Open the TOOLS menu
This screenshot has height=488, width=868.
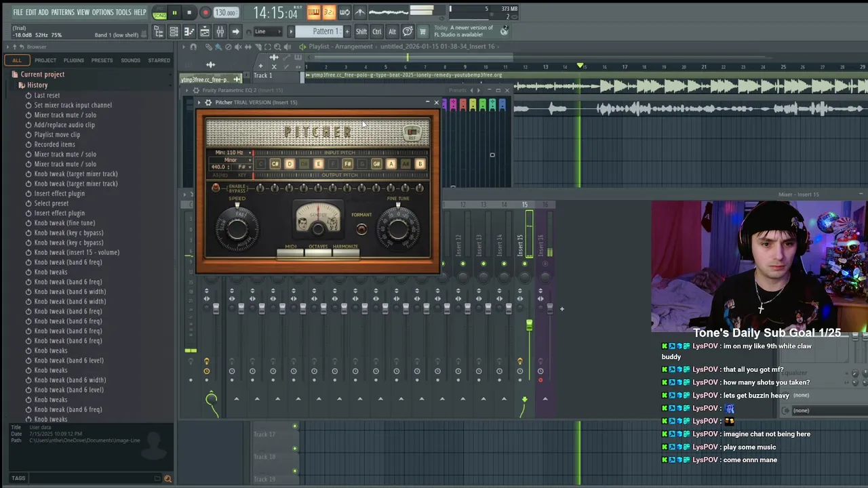(x=123, y=12)
